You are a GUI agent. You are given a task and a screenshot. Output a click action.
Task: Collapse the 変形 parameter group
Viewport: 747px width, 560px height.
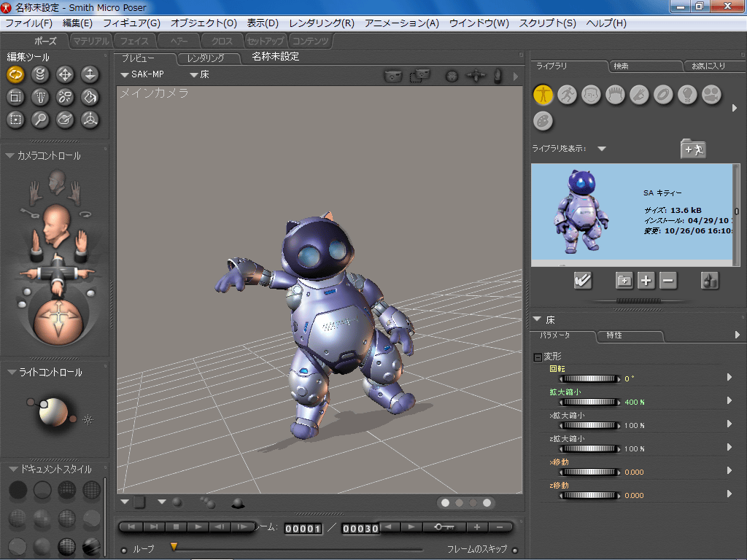[538, 357]
